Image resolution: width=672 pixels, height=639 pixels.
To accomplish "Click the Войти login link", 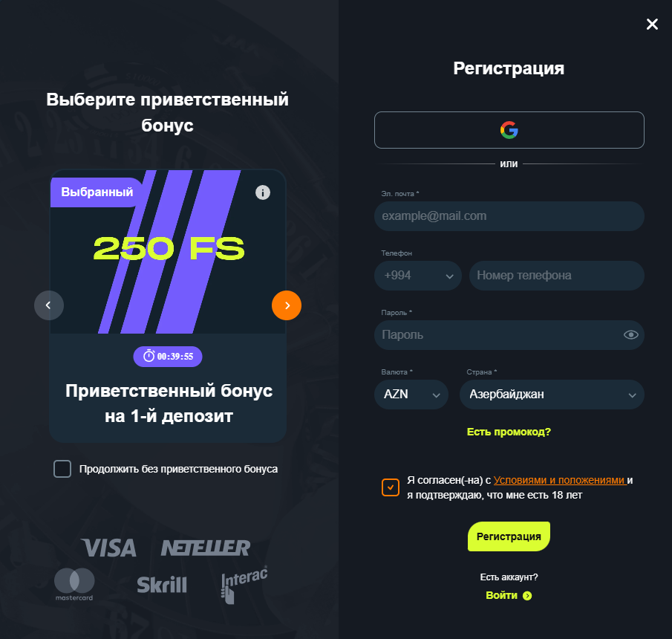I will pyautogui.click(x=509, y=595).
